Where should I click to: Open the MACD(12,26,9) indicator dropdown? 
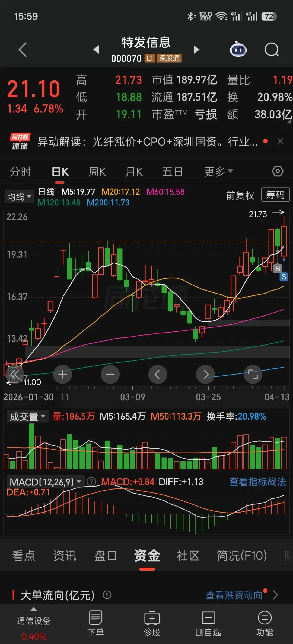[45, 482]
